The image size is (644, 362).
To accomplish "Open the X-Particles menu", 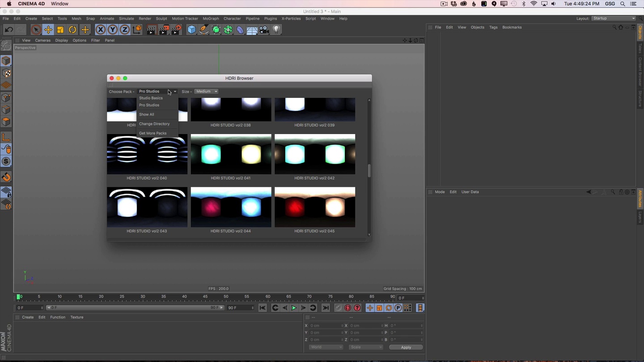I will point(291,18).
